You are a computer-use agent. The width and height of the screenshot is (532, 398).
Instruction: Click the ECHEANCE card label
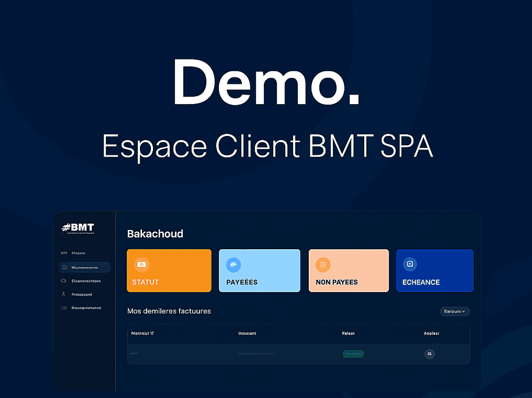tap(421, 282)
